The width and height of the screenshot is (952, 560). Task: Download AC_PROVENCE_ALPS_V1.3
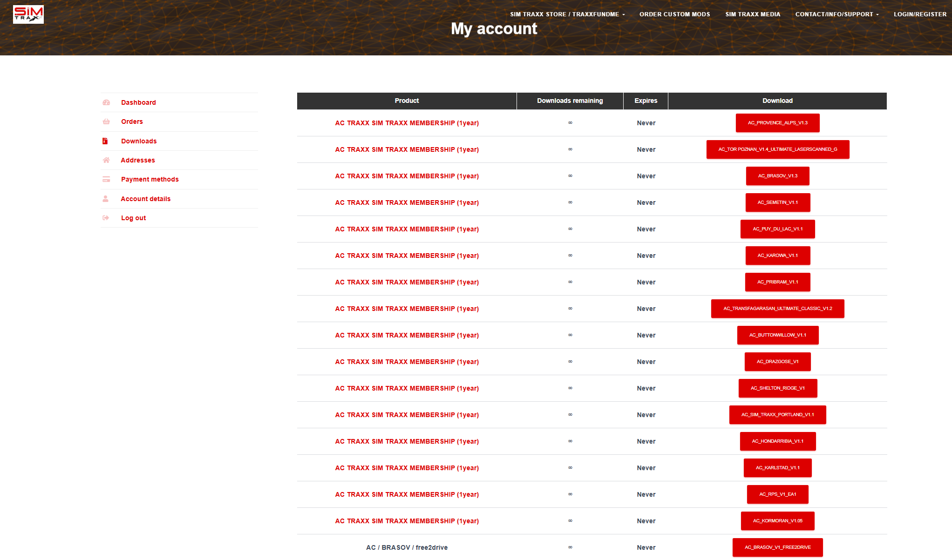tap(778, 123)
